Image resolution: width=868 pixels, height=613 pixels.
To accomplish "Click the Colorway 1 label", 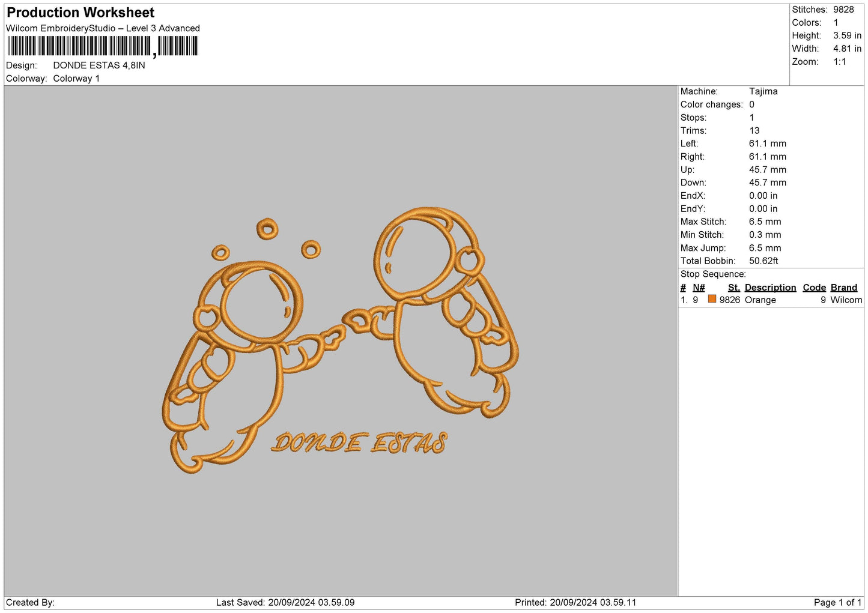I will click(x=76, y=79).
